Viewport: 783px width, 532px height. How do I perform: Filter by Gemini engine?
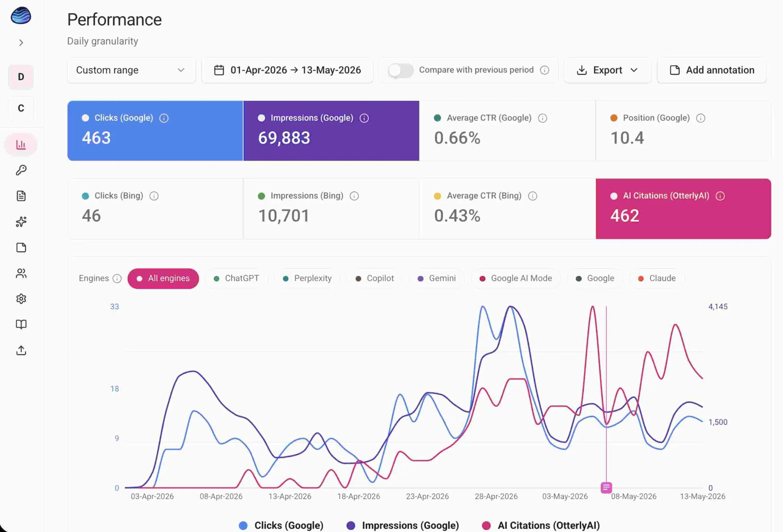437,278
